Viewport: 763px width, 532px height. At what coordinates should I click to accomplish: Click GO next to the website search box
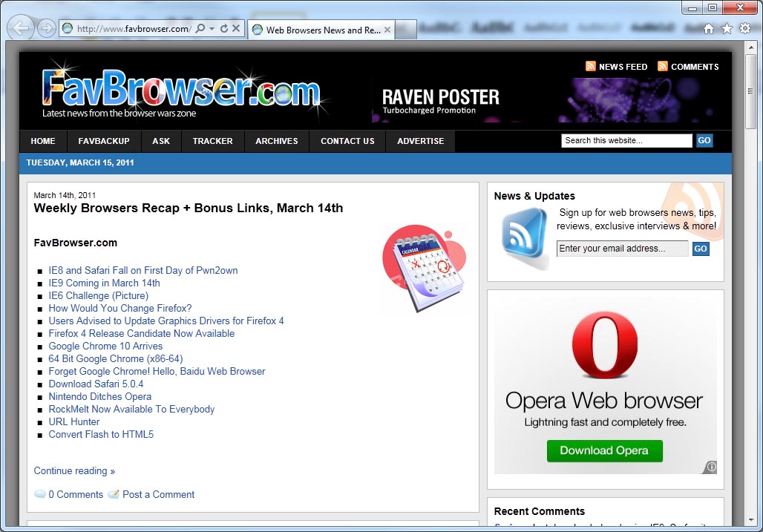pos(704,140)
